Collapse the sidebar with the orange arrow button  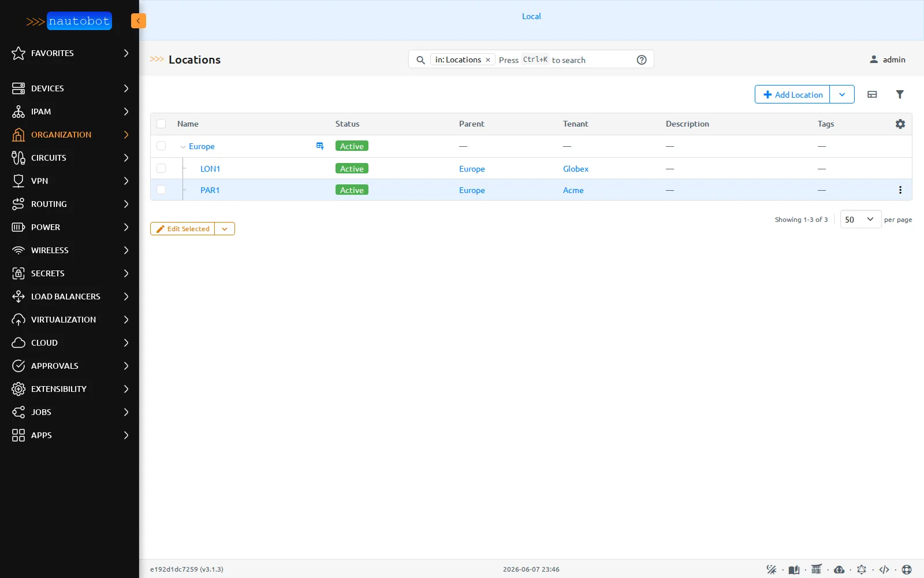(x=139, y=21)
